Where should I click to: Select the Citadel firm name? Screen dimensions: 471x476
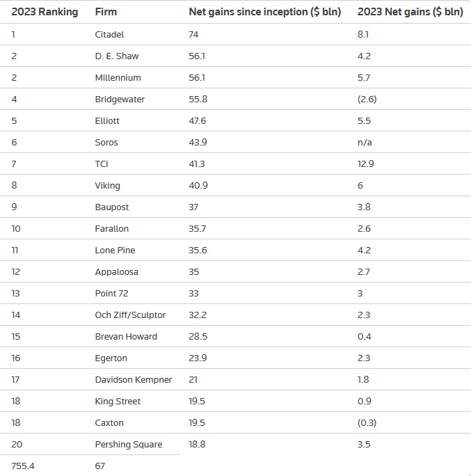111,34
